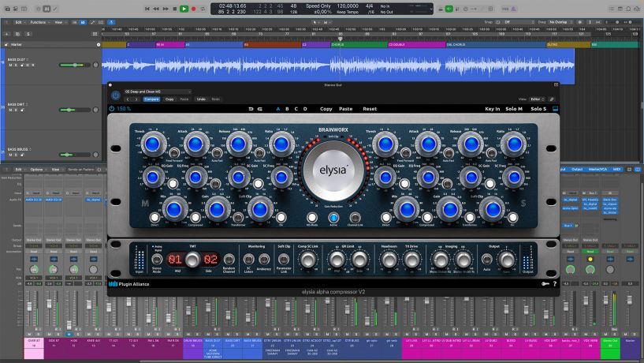Click the Compare button in plugin header
The width and height of the screenshot is (644, 363).
151,99
